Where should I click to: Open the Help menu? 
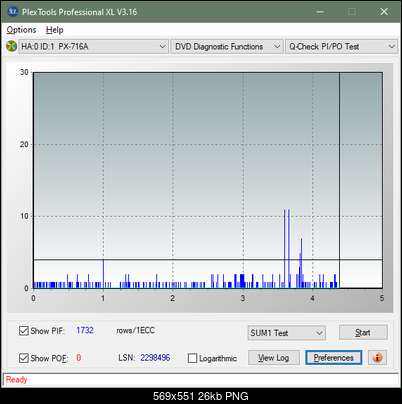pos(55,30)
